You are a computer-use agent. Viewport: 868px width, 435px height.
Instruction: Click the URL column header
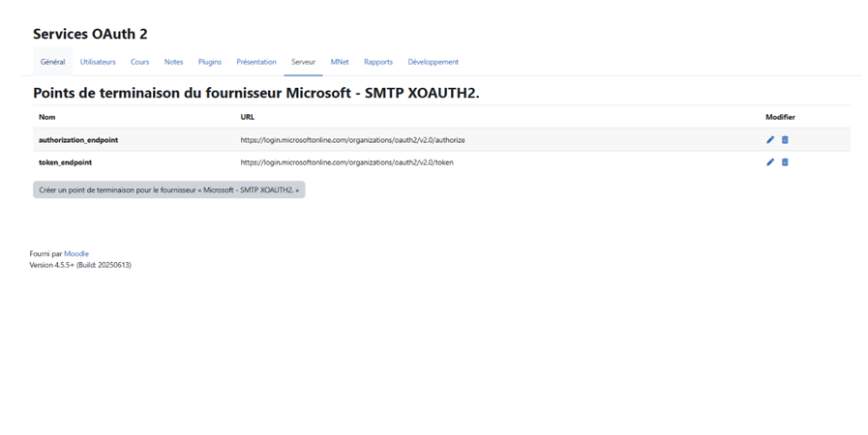(248, 117)
